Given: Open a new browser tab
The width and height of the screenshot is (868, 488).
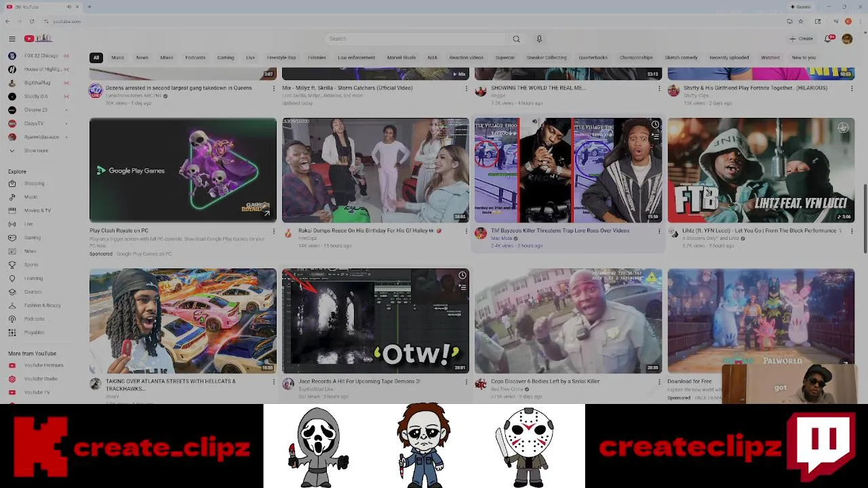Looking at the screenshot, I should (x=89, y=7).
